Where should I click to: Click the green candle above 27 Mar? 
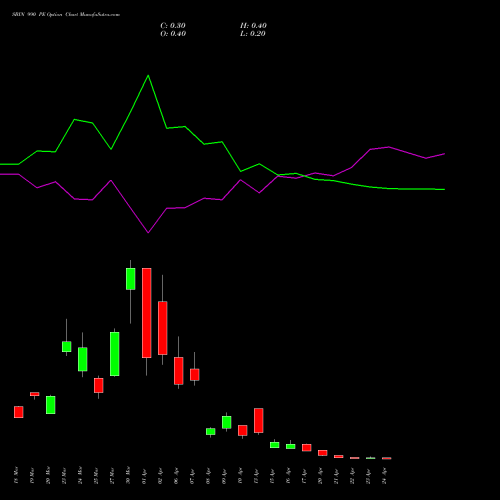115,354
